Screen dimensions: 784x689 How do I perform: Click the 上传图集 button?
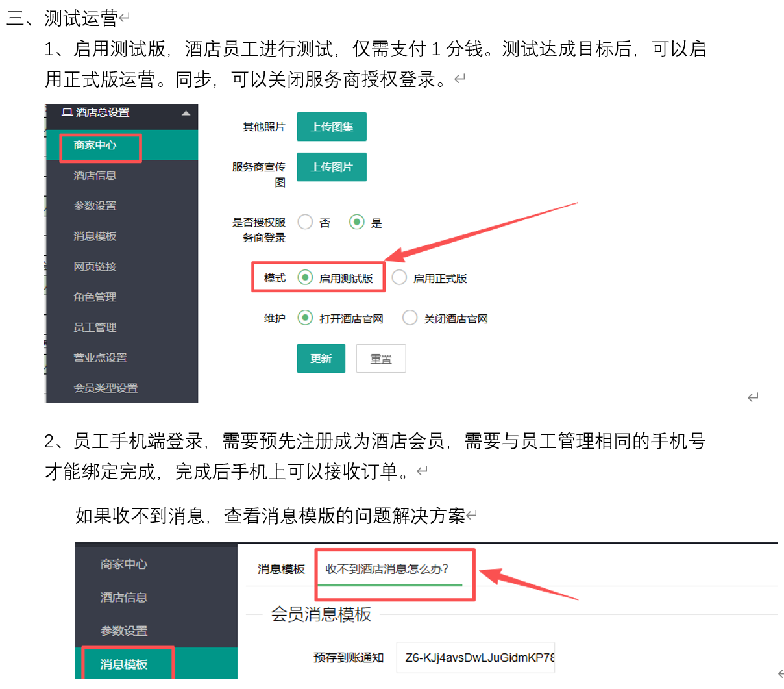tap(331, 127)
